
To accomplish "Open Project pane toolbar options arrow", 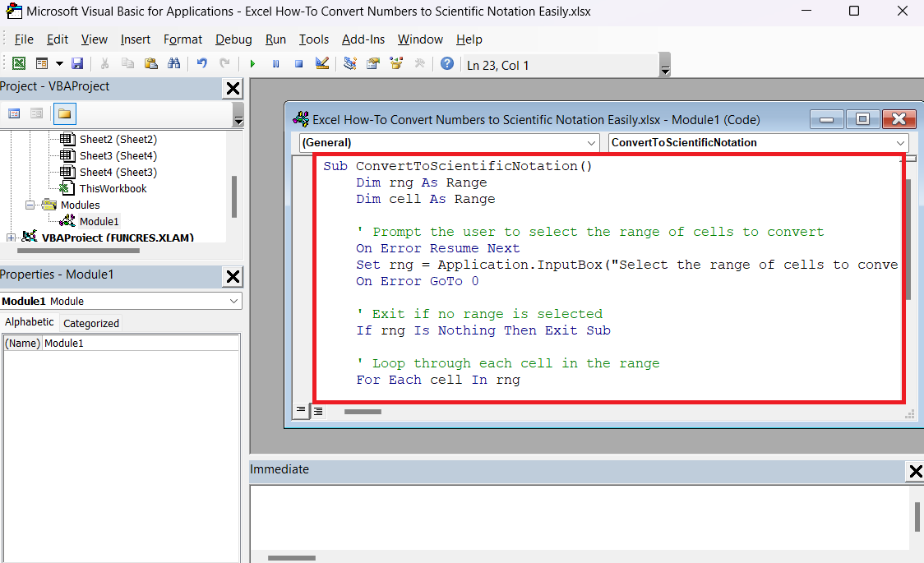I will pyautogui.click(x=238, y=115).
